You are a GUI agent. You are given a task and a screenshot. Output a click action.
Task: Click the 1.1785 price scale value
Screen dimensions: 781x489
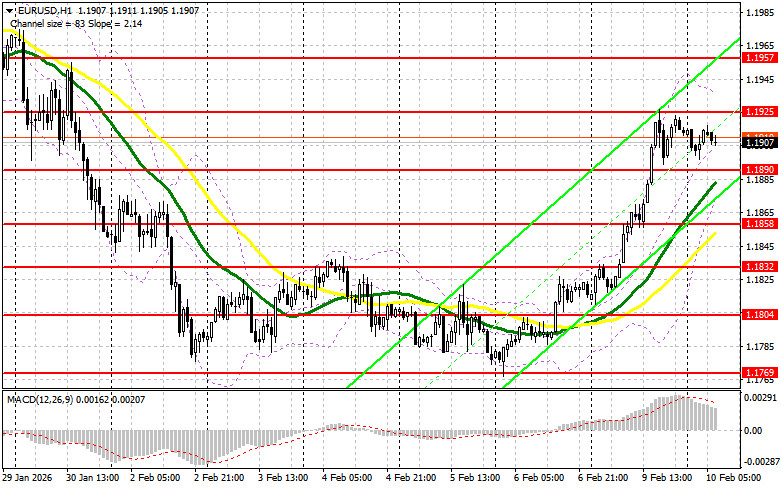click(760, 347)
